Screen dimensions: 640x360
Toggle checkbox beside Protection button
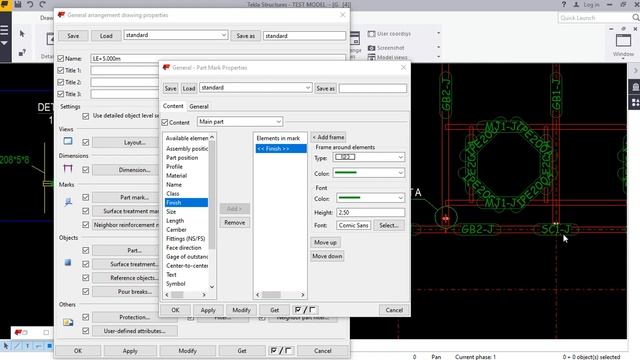[86, 317]
